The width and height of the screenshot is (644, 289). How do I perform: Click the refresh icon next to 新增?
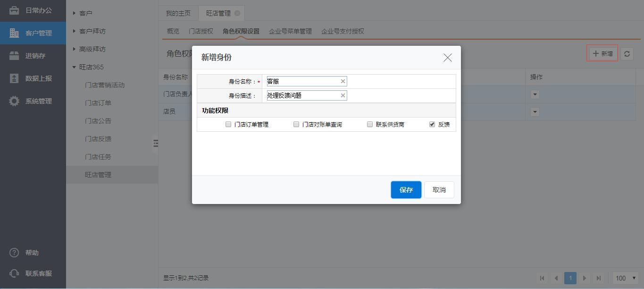tap(627, 54)
